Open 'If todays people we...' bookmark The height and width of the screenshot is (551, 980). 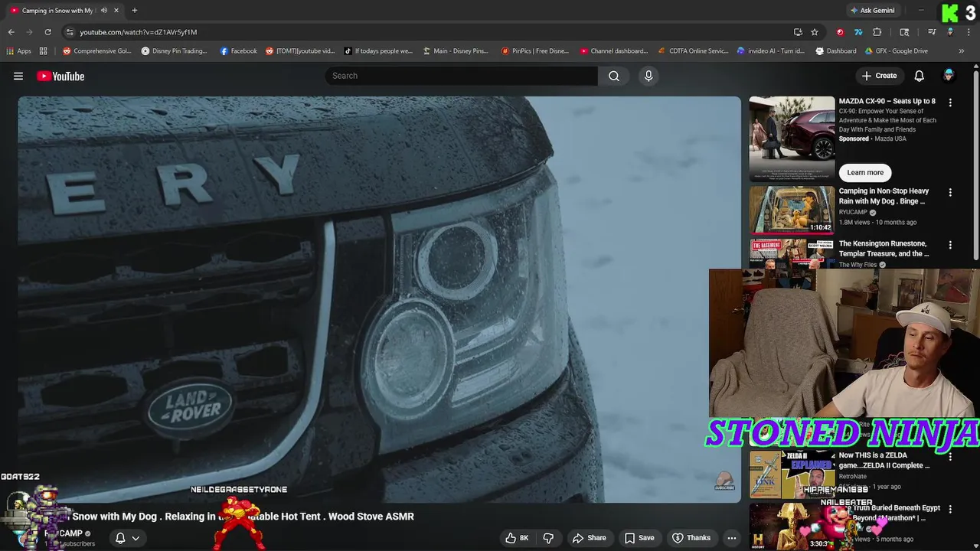379,51
